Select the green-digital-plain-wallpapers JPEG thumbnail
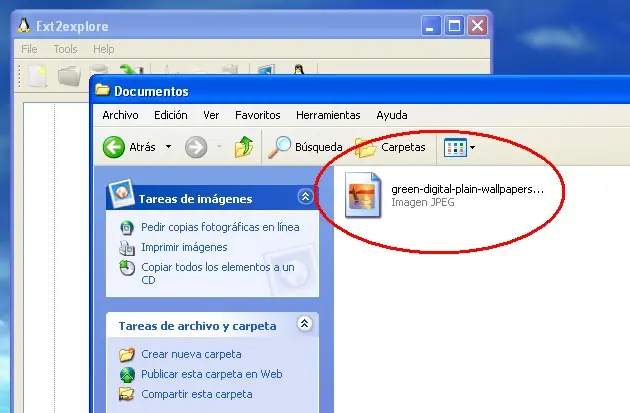Screen dimensions: 630x413 point(363,195)
